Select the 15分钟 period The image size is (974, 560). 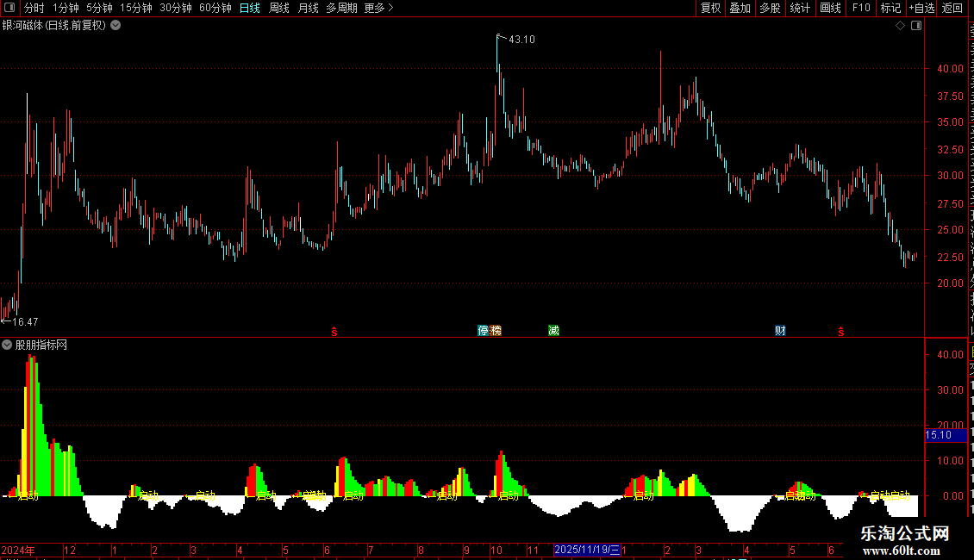135,8
